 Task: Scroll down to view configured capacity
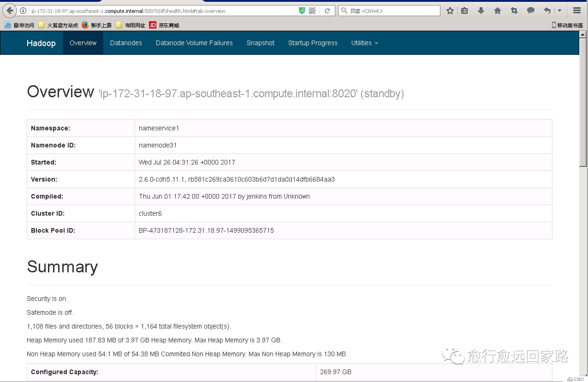coord(65,372)
